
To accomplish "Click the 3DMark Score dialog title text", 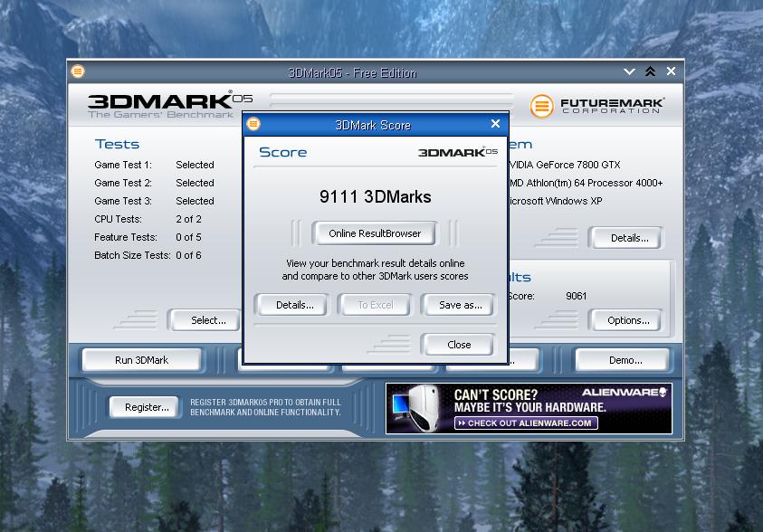I will coord(373,125).
